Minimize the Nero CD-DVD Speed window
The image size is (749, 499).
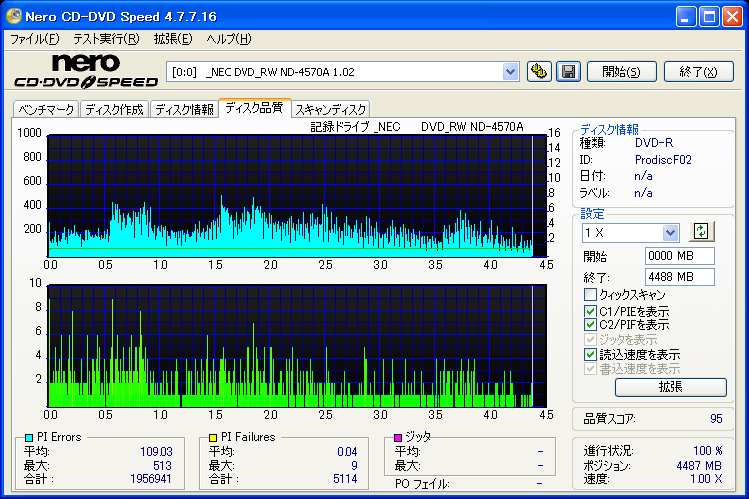click(x=686, y=17)
